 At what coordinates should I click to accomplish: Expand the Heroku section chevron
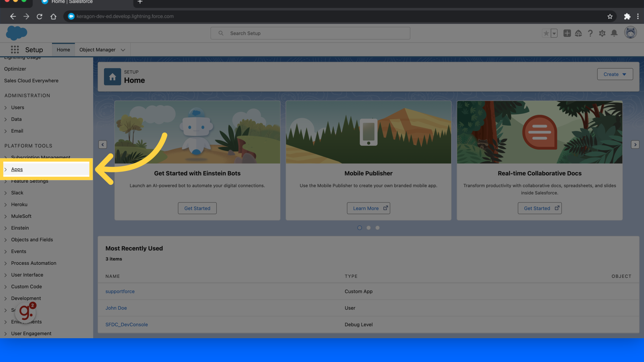[6, 205]
